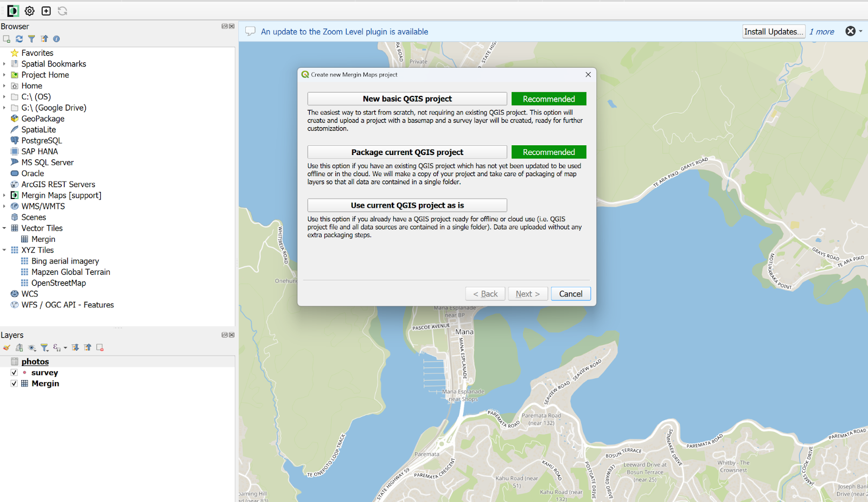Open dropdown arrow beside expression filter icon
The width and height of the screenshot is (868, 502).
65,348
